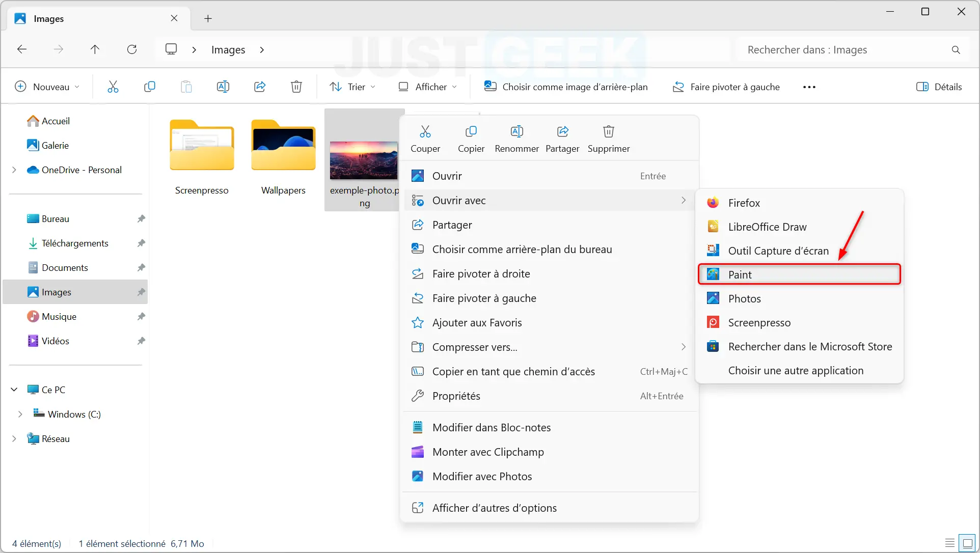Select Bureau in sidebar
Image resolution: width=980 pixels, height=553 pixels.
74,218
